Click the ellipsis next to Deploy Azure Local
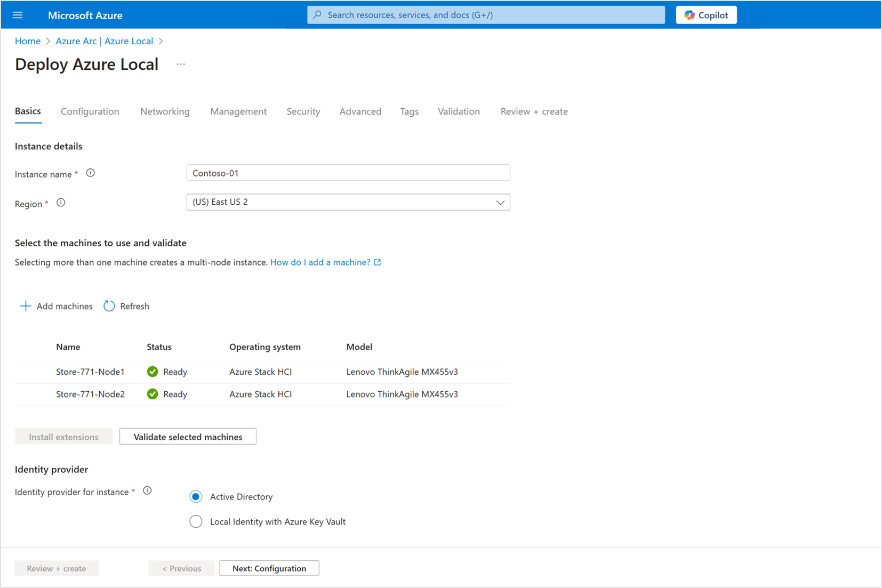Screen dimensions: 882x588 tap(180, 63)
